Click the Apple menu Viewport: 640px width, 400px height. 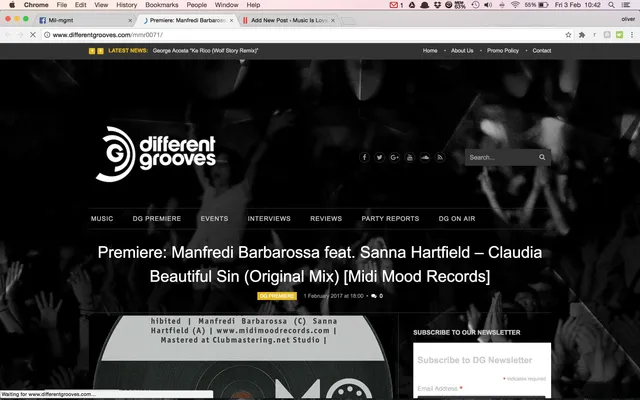pos(12,5)
